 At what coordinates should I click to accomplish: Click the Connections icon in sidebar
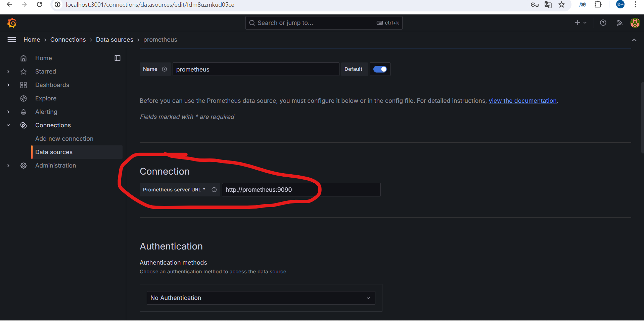coord(24,125)
